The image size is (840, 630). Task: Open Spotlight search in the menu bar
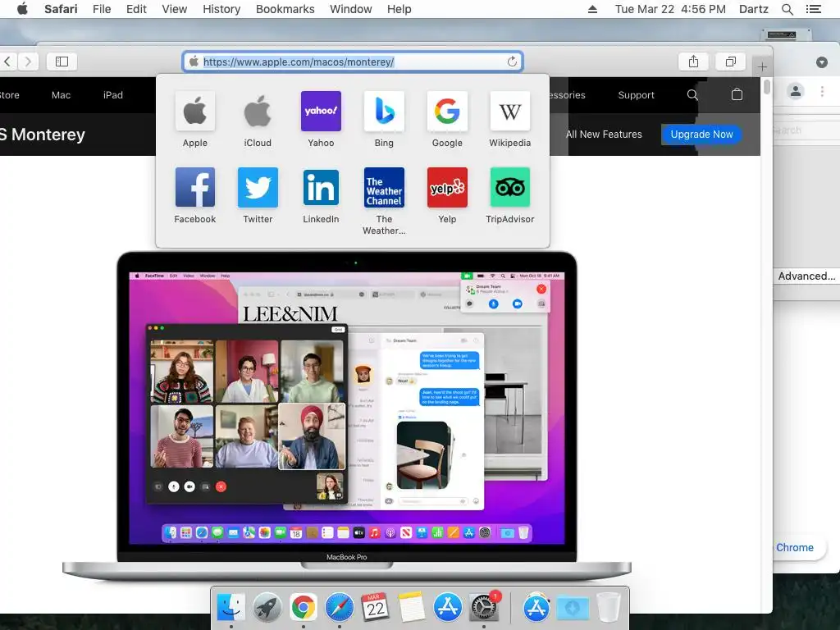(x=787, y=9)
